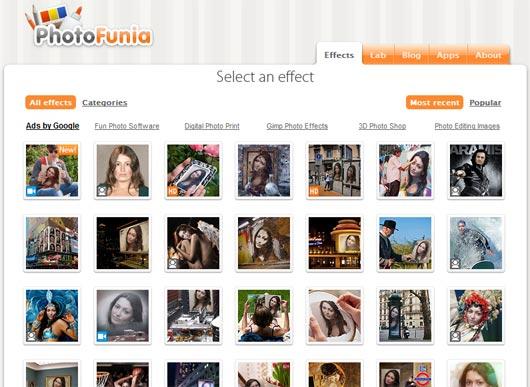530x387 pixels.
Task: Open the Photo Editing Images ad link
Action: tap(467, 126)
